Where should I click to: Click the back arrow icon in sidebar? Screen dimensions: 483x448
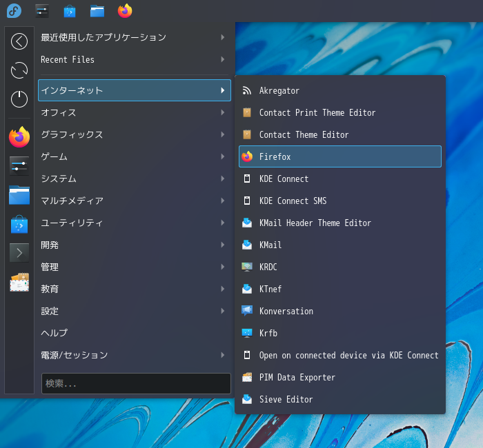[19, 41]
